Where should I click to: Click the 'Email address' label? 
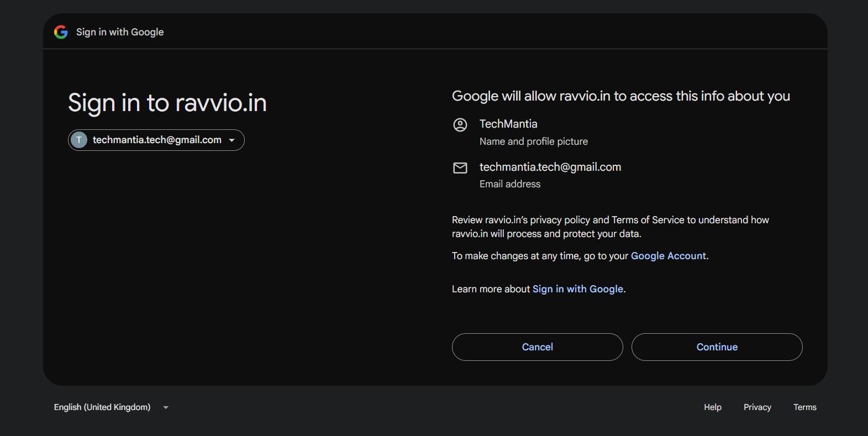click(x=510, y=184)
